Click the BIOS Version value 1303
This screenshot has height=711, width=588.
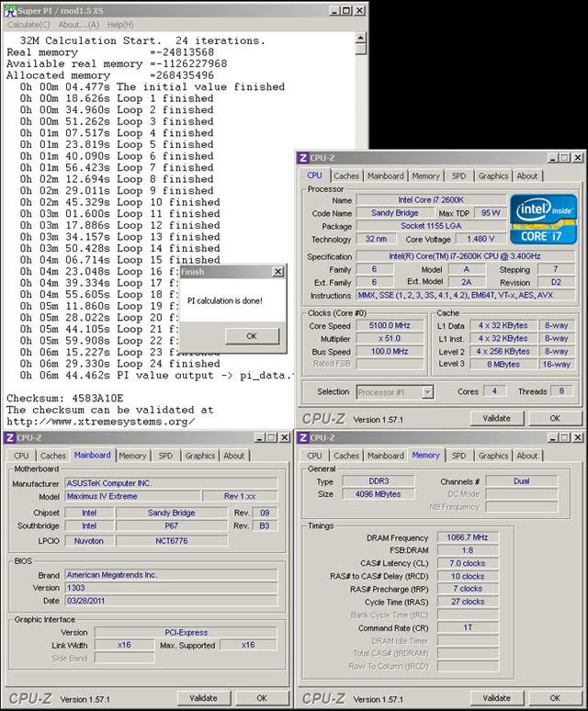tap(172, 588)
